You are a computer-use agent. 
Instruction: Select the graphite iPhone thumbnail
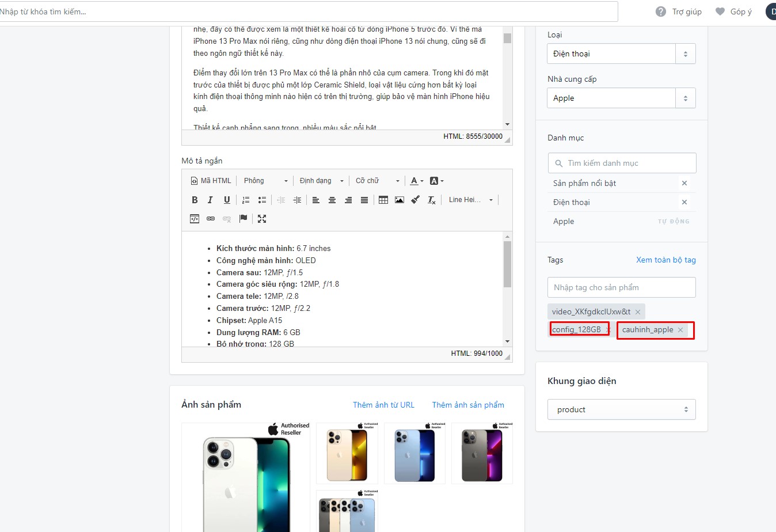(x=482, y=453)
